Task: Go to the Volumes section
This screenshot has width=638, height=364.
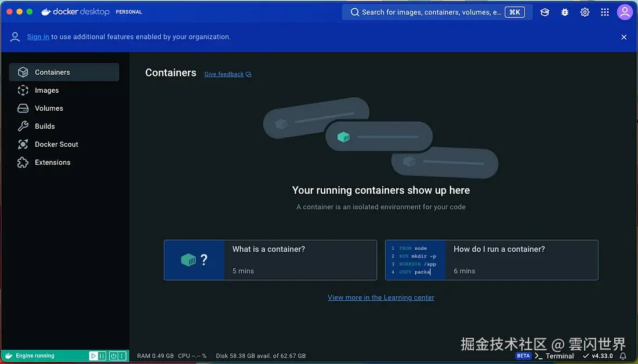Action: tap(64, 108)
